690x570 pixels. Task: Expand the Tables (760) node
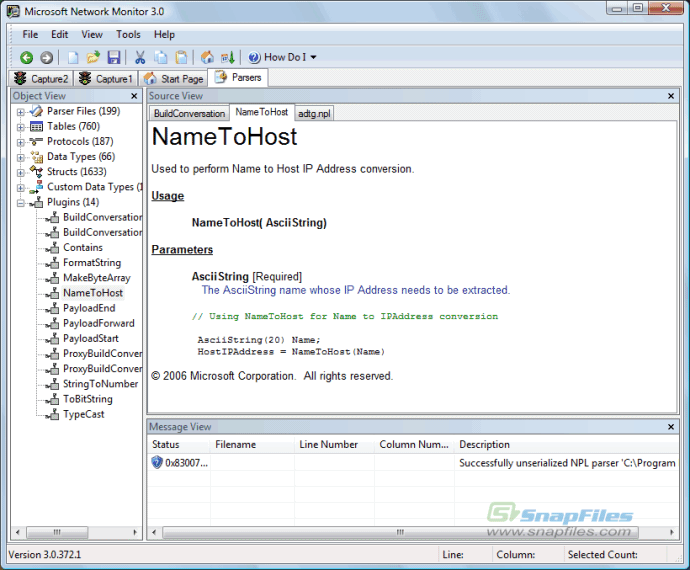click(21, 127)
